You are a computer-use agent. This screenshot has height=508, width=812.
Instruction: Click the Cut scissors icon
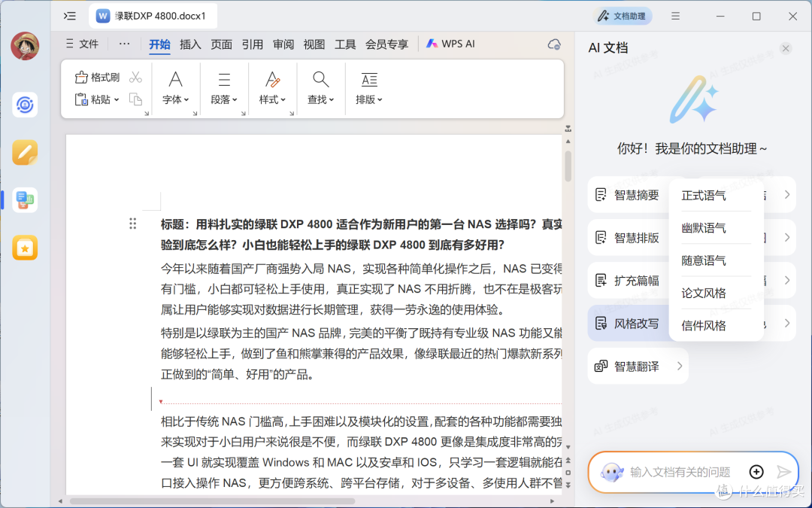click(135, 78)
